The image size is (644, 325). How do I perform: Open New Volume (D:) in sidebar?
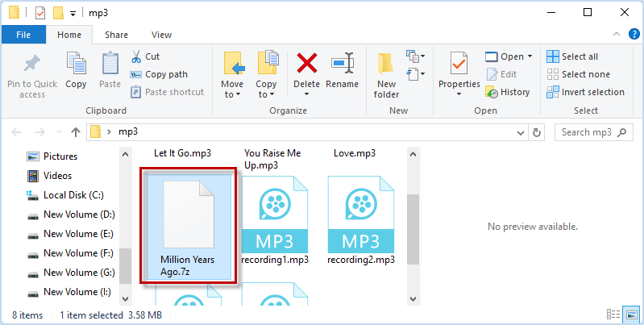(x=71, y=215)
